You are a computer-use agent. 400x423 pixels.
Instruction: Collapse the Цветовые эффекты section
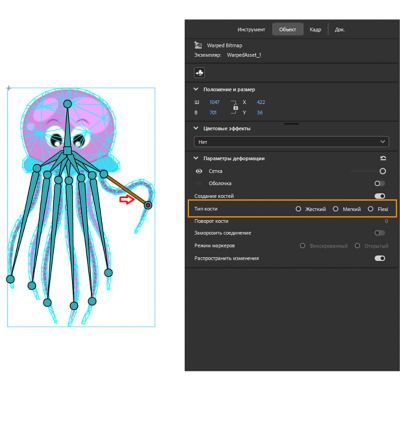[196, 128]
